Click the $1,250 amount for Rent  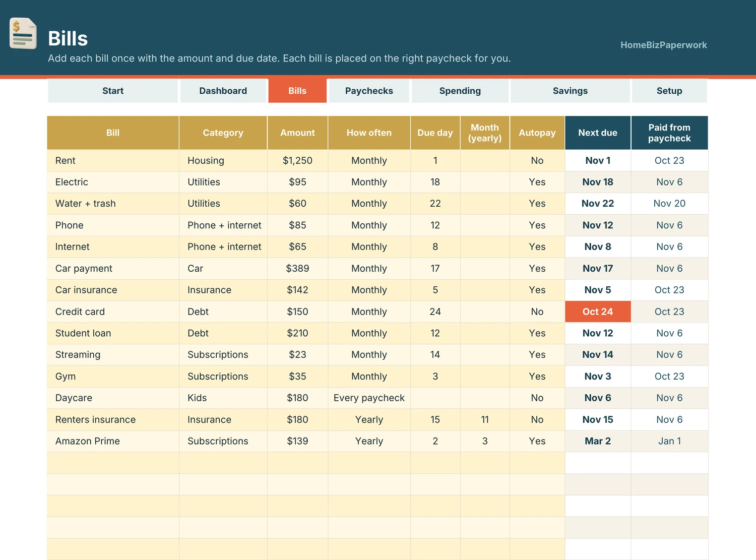pyautogui.click(x=297, y=160)
